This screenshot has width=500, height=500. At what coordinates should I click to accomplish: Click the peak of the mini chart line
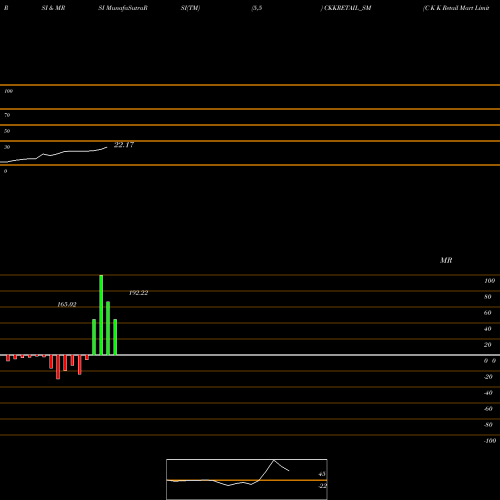click(274, 460)
